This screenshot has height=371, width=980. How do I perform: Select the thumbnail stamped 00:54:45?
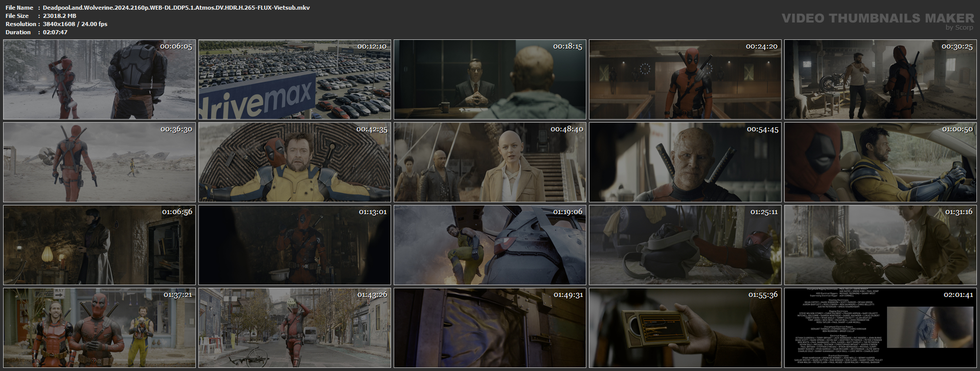pyautogui.click(x=685, y=163)
